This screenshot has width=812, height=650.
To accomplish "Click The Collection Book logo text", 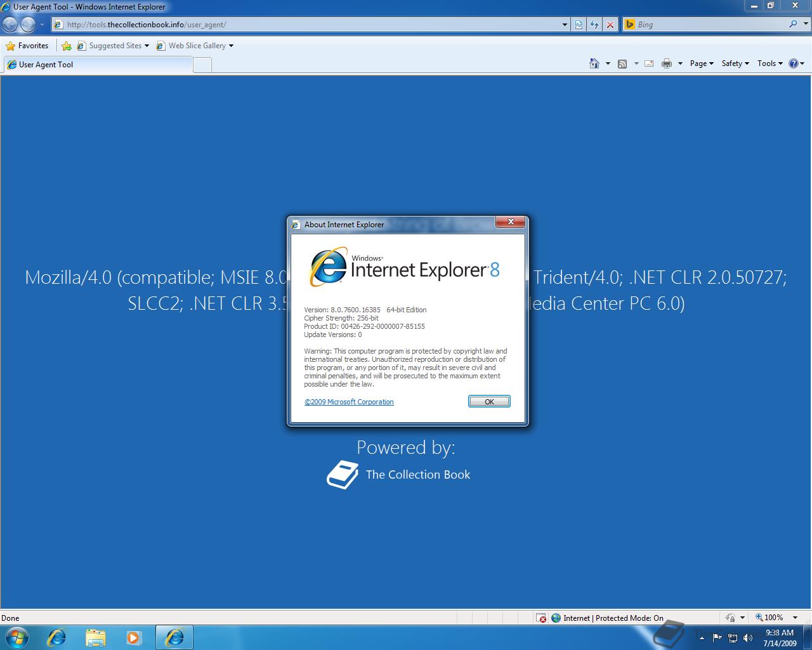I will (418, 475).
